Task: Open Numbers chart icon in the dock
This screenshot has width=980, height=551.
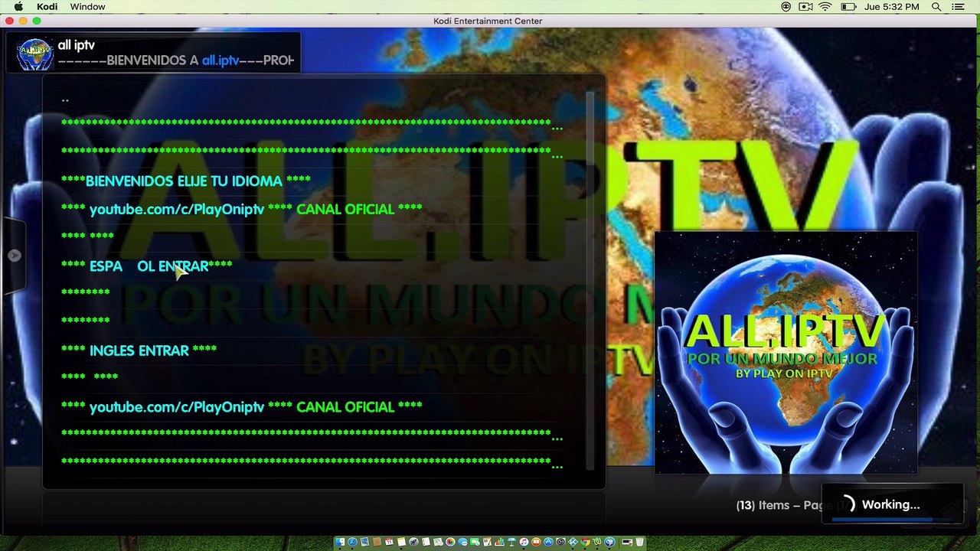Action: coord(499,542)
